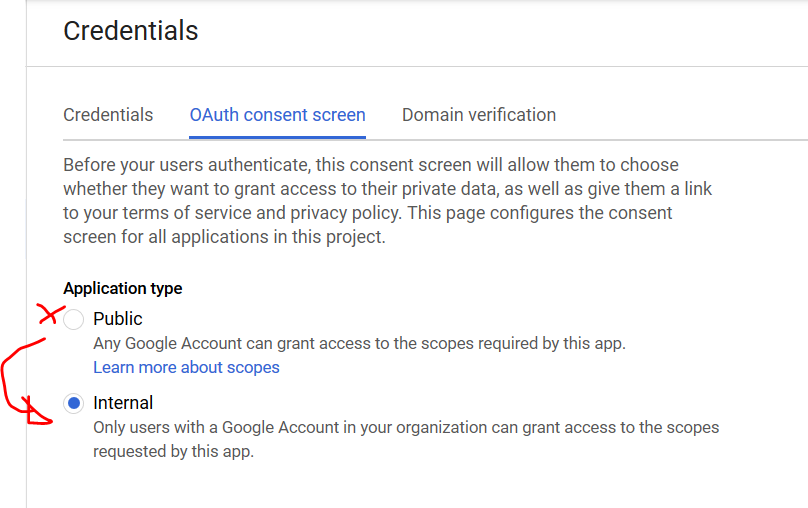The image size is (808, 508).
Task: Click the Public option label text
Action: [x=117, y=319]
